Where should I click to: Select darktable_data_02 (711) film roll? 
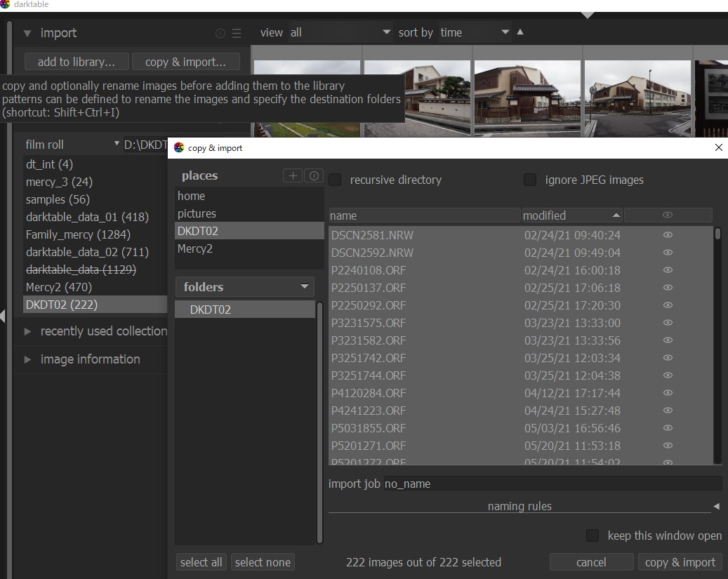coord(95,252)
